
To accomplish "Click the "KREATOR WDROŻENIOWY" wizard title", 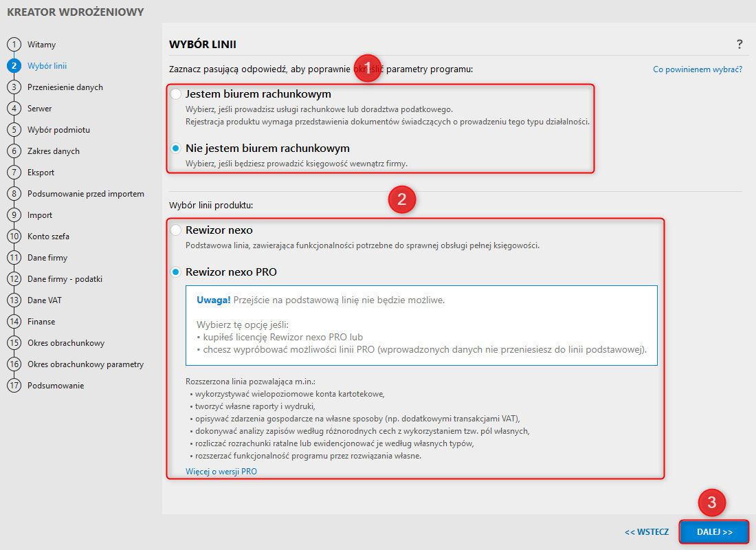I will pos(75,12).
